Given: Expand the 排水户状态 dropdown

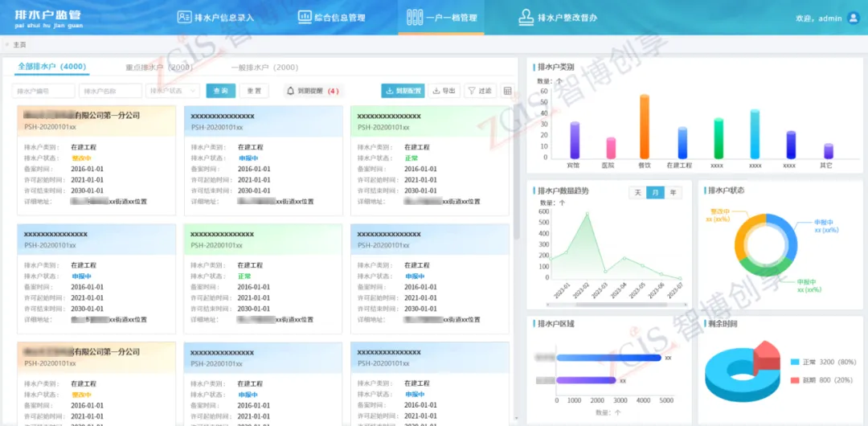Looking at the screenshot, I should click(172, 91).
